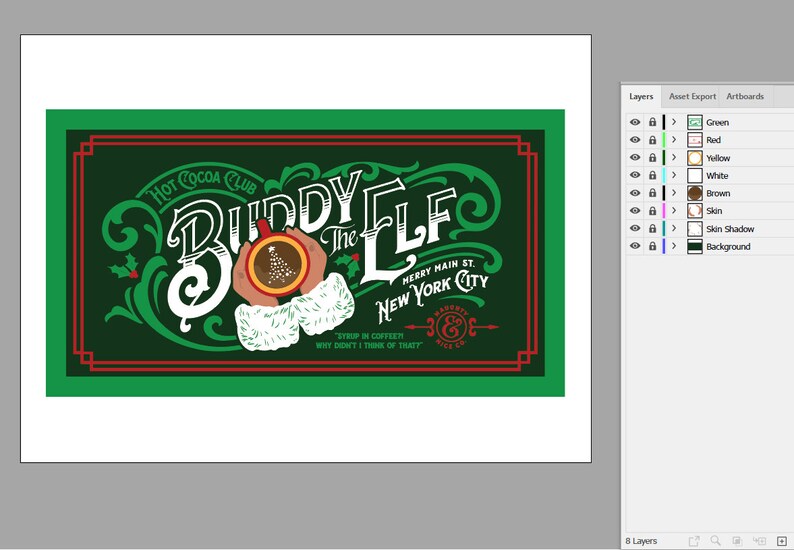The height and width of the screenshot is (550, 794).
Task: Unlock the Skin layer via its padlock
Action: pyautogui.click(x=652, y=211)
